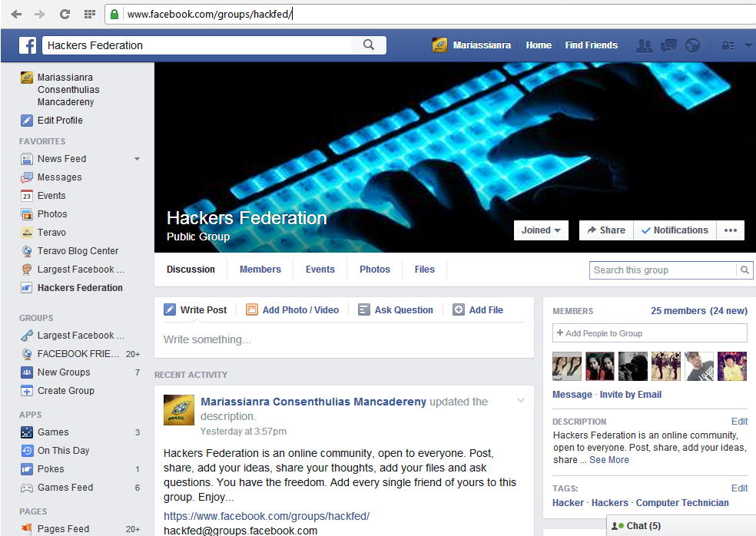This screenshot has width=756, height=536.
Task: Open the Messages icon in top navigation bar
Action: 668,45
